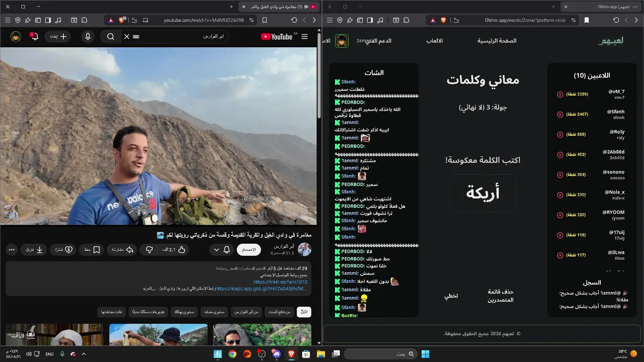Click the YouTube address bar URL
The width and height of the screenshot is (644, 362).
tap(204, 20)
